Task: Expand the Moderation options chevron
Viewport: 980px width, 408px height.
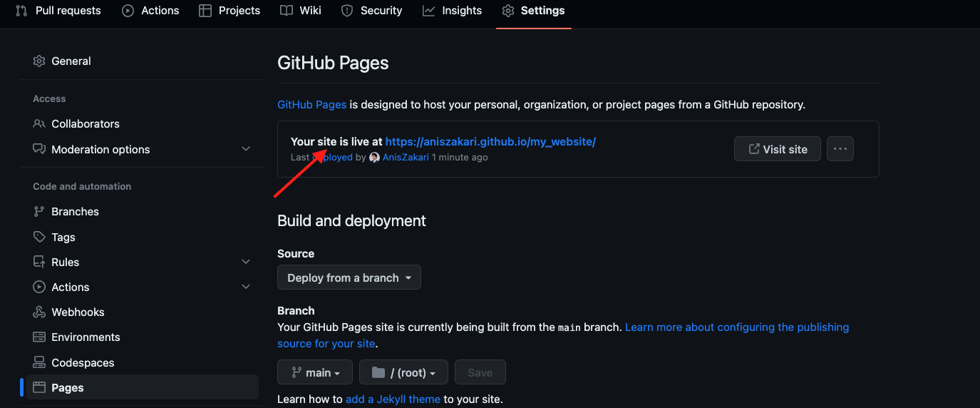Action: click(246, 149)
